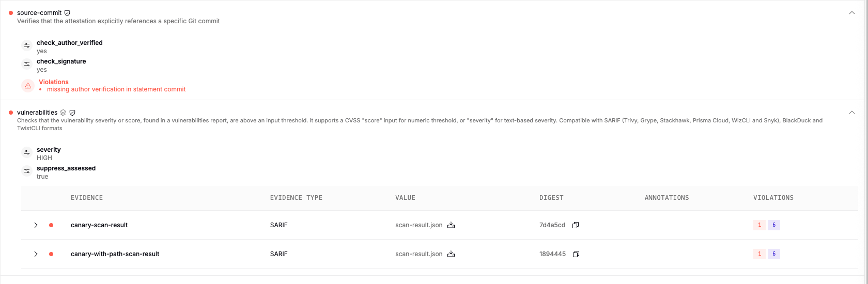Click SARIF type in canary-with-path-scan-result row
The image size is (868, 284).
click(279, 254)
